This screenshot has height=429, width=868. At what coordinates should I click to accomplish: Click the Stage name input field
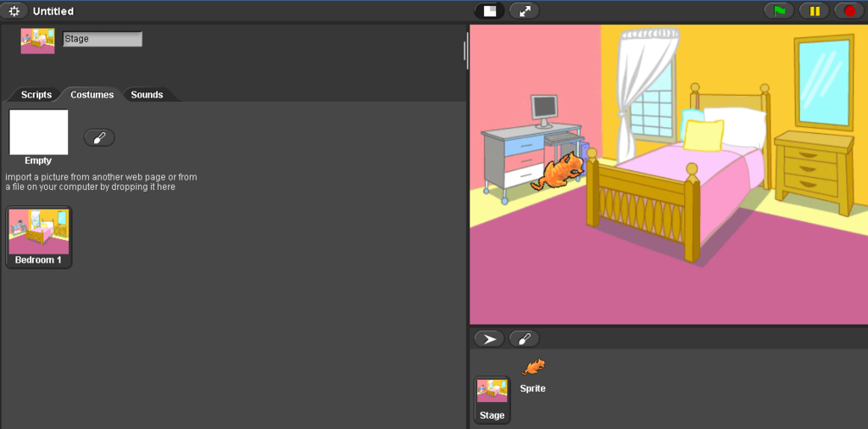click(103, 39)
